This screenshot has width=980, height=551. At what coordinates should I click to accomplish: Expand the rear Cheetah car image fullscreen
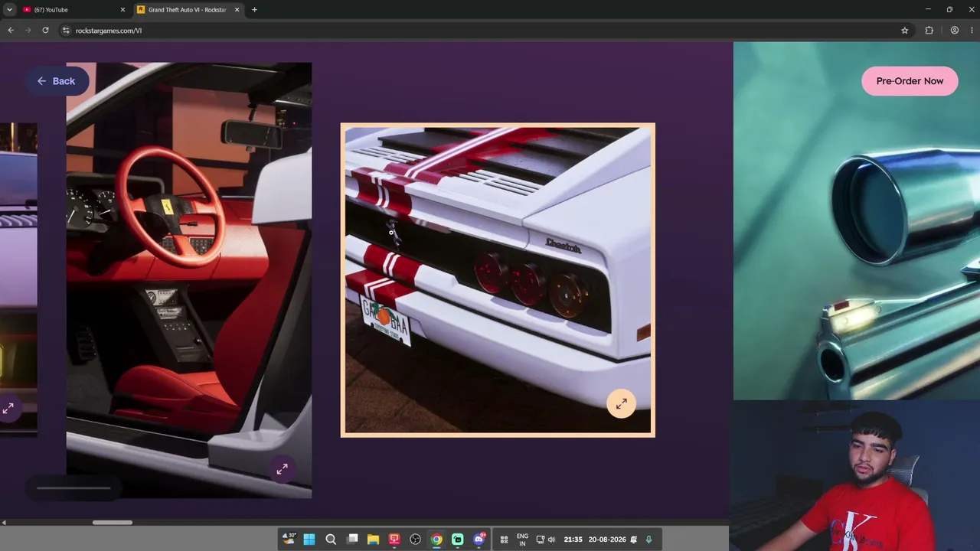click(621, 403)
